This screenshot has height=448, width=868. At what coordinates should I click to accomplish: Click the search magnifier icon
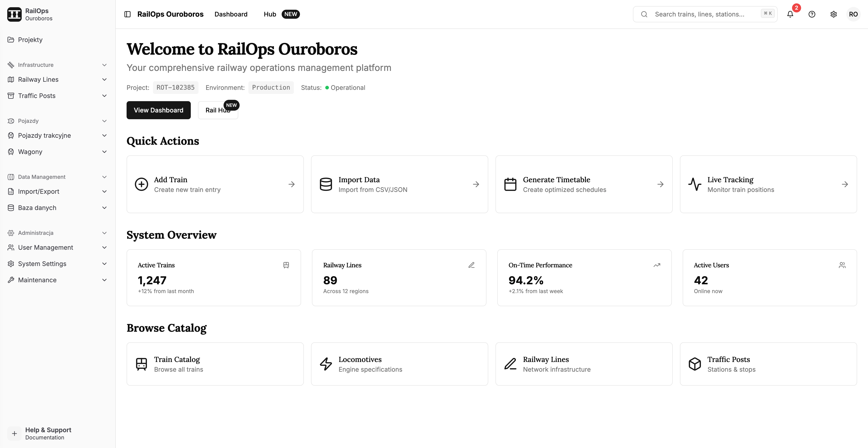(644, 14)
